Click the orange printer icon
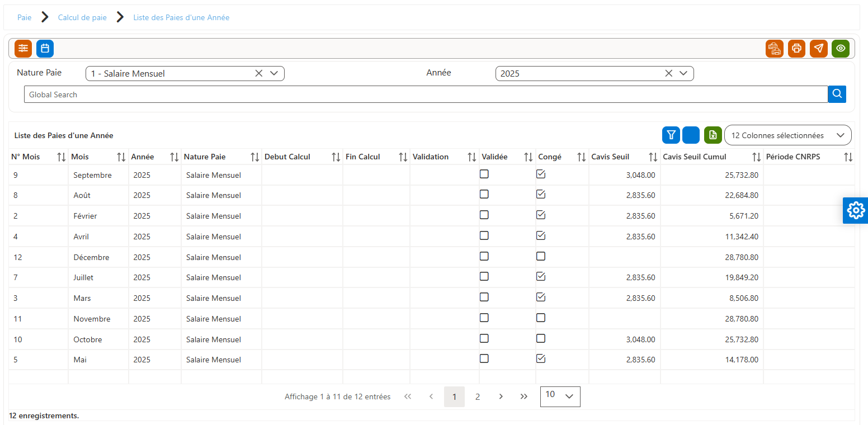Viewport: 868px width, 425px height. pyautogui.click(x=796, y=49)
